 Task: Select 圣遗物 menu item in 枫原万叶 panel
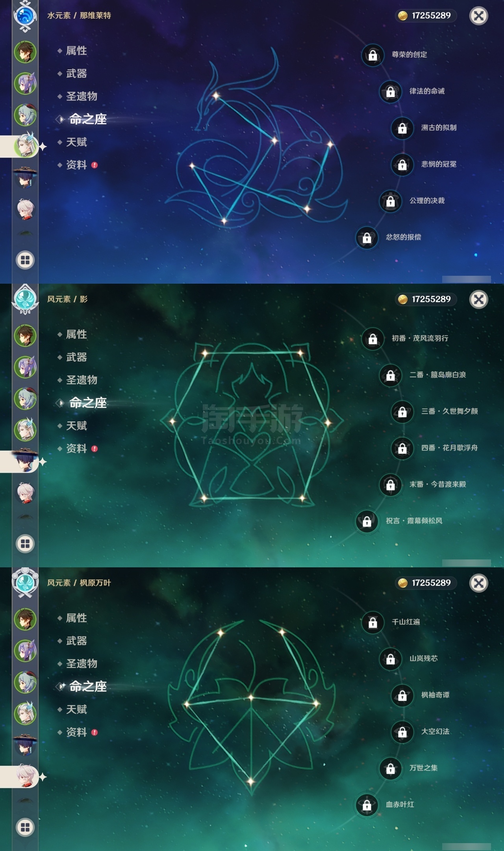(82, 663)
